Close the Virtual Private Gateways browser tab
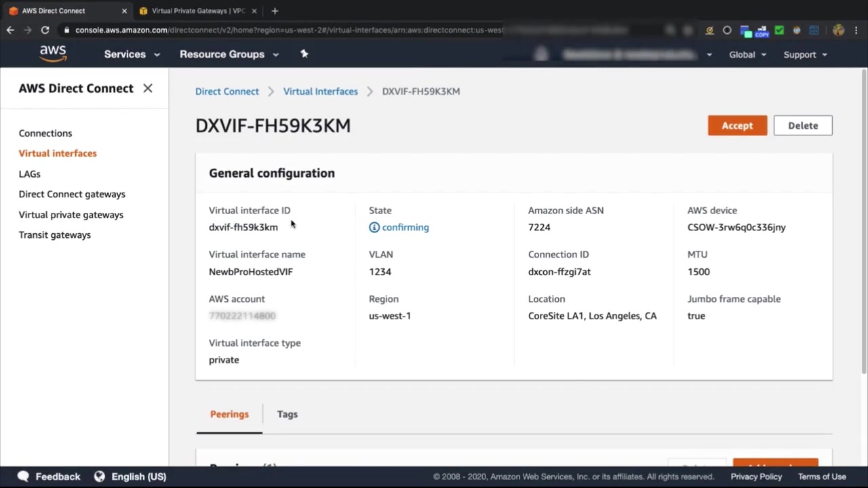 click(x=254, y=11)
